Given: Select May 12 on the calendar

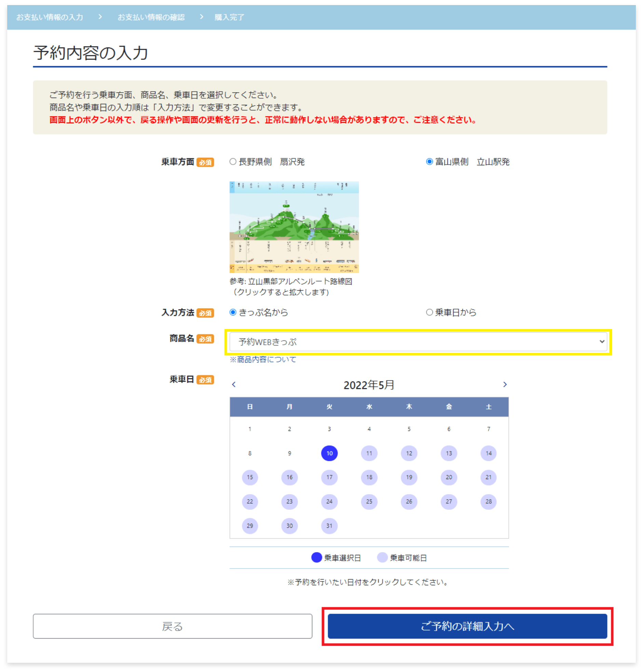Looking at the screenshot, I should pos(409,453).
